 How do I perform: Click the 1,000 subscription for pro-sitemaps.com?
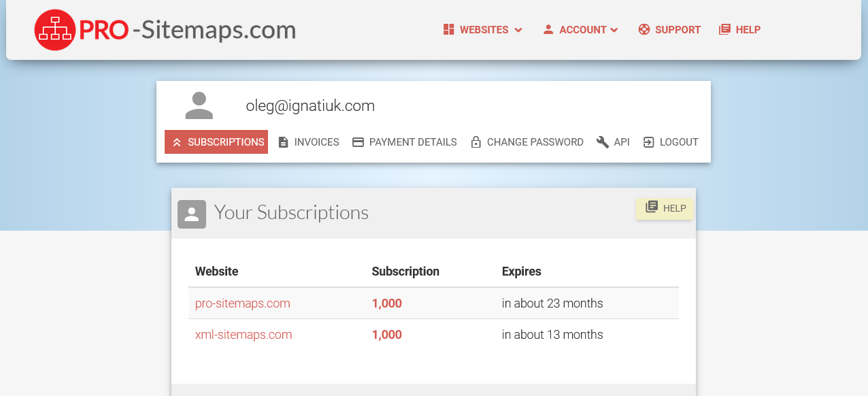click(x=386, y=303)
